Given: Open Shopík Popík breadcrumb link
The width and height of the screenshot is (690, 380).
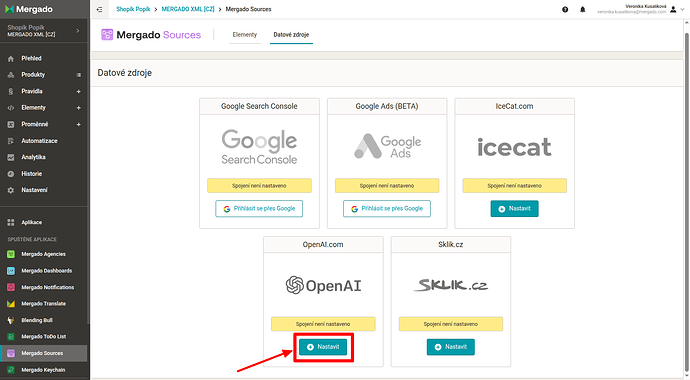Looking at the screenshot, I should click(133, 9).
